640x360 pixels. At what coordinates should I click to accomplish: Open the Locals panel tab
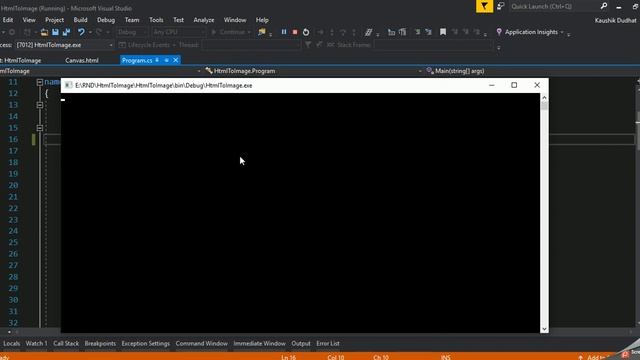tap(11, 343)
